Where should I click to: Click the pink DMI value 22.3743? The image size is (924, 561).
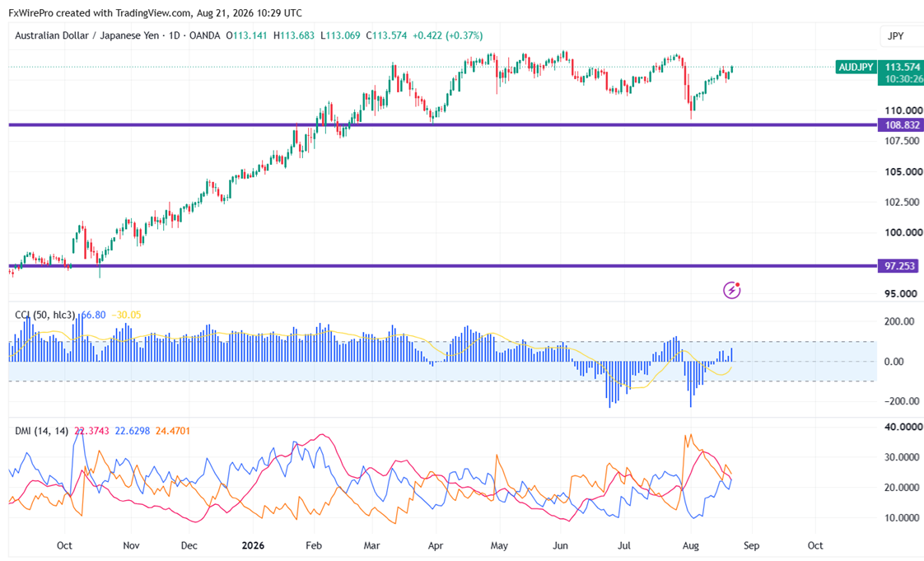point(91,432)
